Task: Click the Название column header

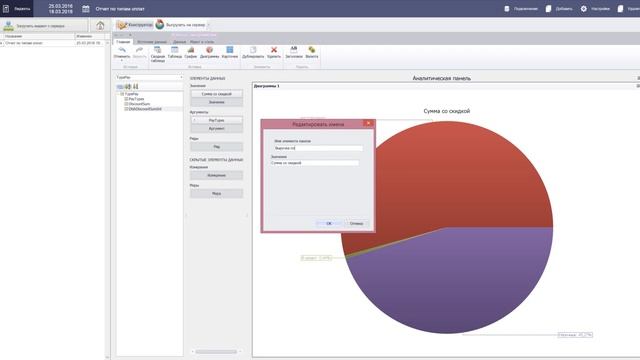Action: [39, 36]
